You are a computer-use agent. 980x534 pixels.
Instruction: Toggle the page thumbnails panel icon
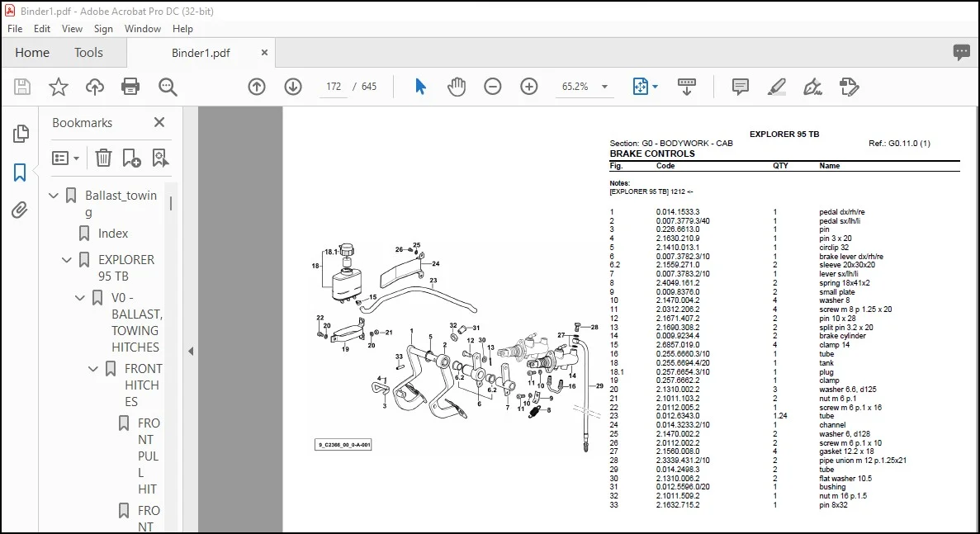pos(20,133)
